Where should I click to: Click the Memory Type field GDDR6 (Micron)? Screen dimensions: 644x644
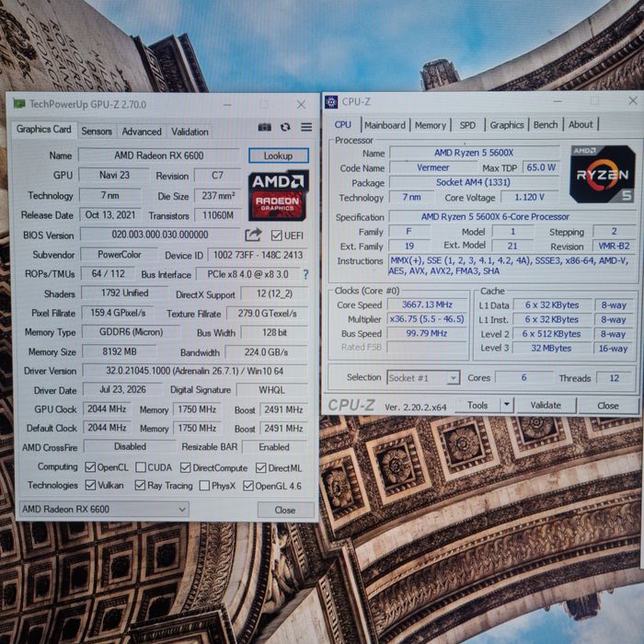(131, 332)
